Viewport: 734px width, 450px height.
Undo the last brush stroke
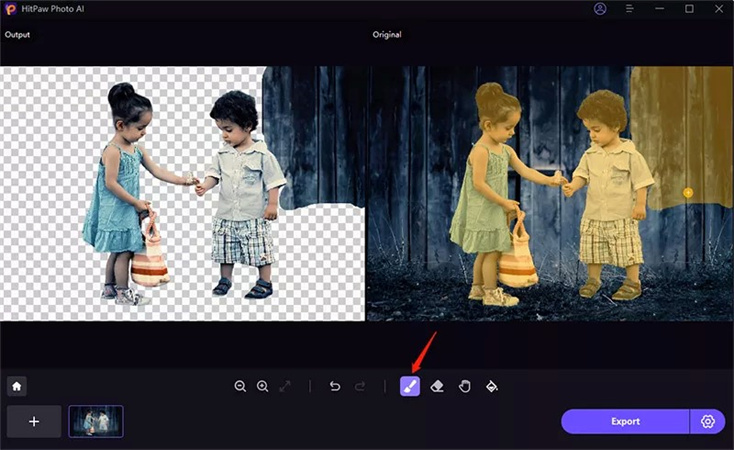[335, 386]
